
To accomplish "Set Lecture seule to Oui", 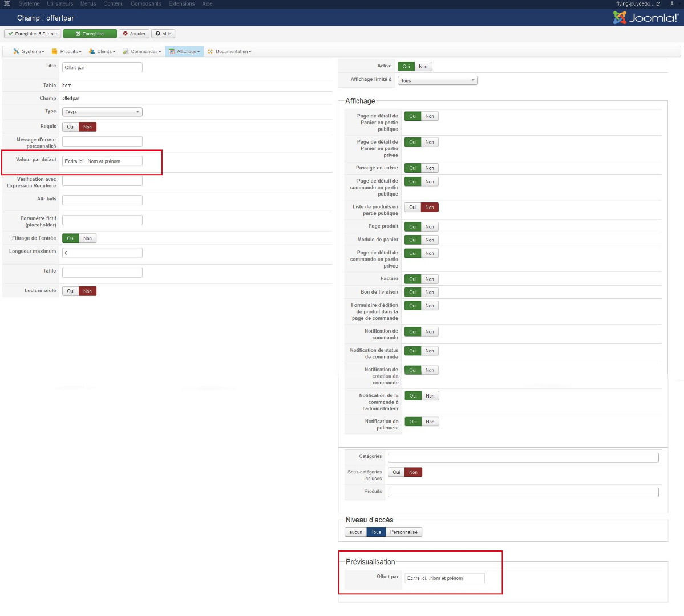I will (71, 291).
